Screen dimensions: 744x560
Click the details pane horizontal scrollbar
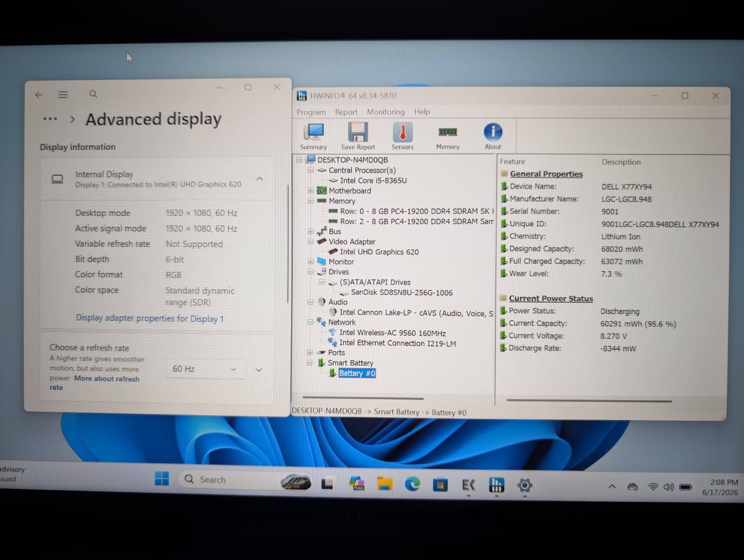(x=589, y=400)
